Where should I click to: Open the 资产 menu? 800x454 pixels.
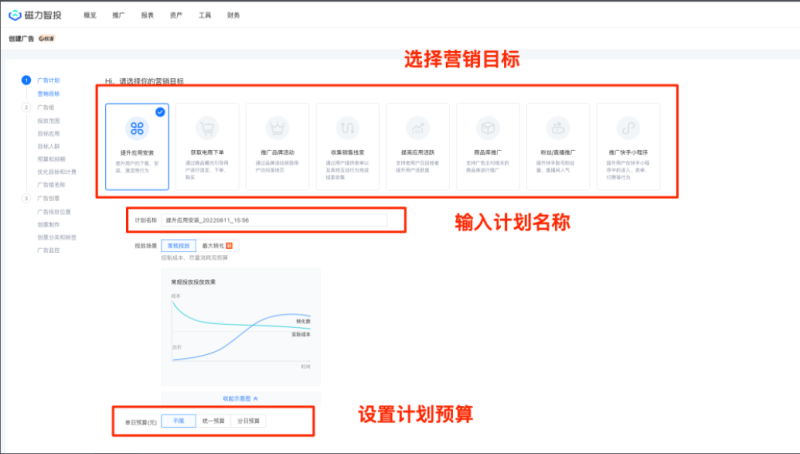tap(176, 15)
